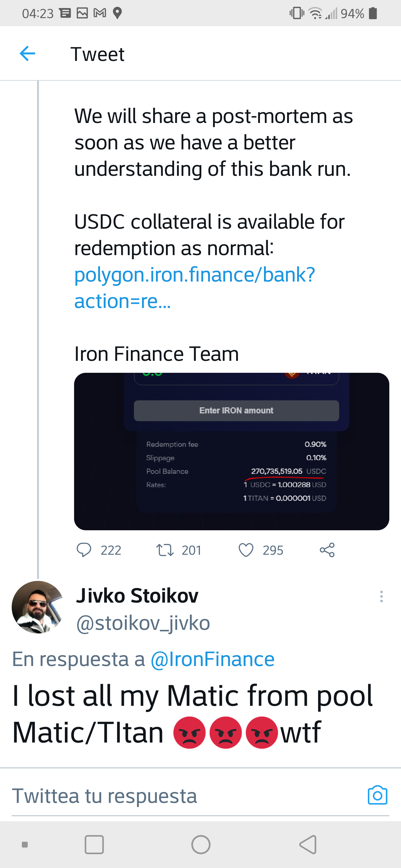
Task: Tap the 222 replies count
Action: click(111, 550)
